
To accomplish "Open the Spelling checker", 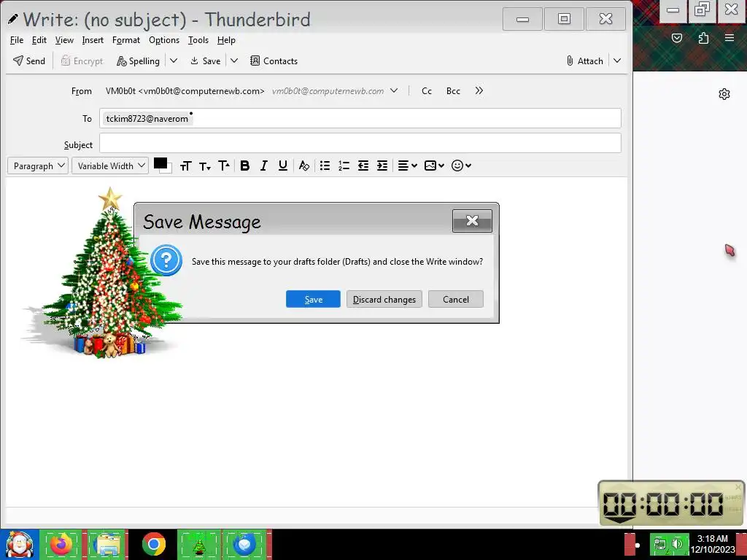I will click(x=138, y=61).
